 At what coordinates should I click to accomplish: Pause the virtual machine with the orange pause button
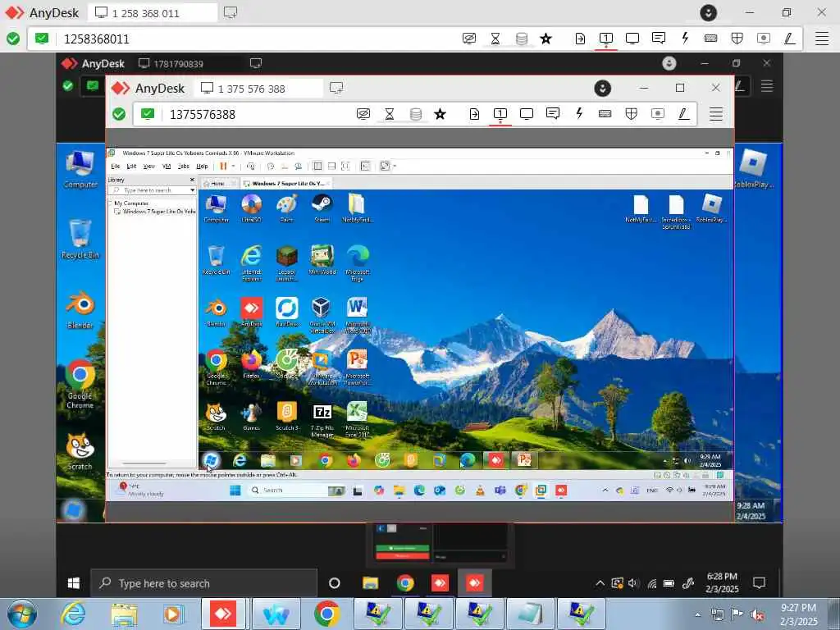point(223,166)
